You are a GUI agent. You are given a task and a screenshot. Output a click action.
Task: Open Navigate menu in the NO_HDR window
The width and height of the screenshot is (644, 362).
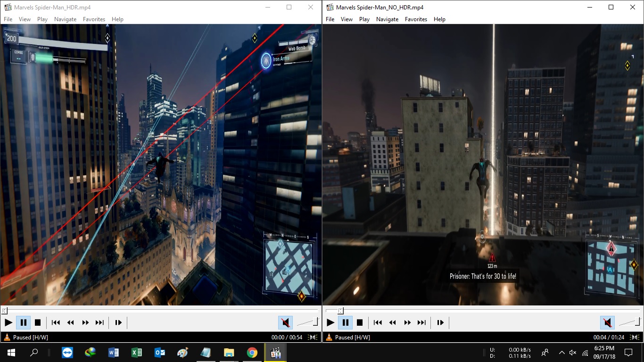point(387,19)
